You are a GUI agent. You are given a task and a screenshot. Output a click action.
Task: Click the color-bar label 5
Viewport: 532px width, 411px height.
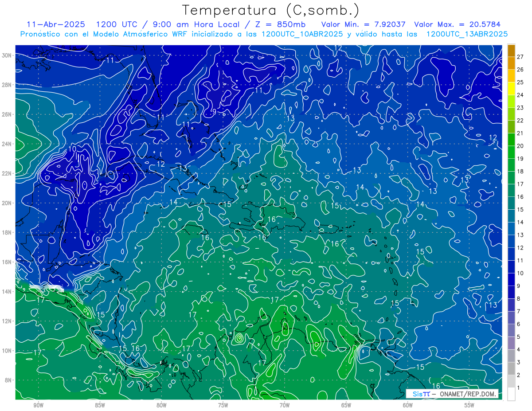pyautogui.click(x=519, y=337)
